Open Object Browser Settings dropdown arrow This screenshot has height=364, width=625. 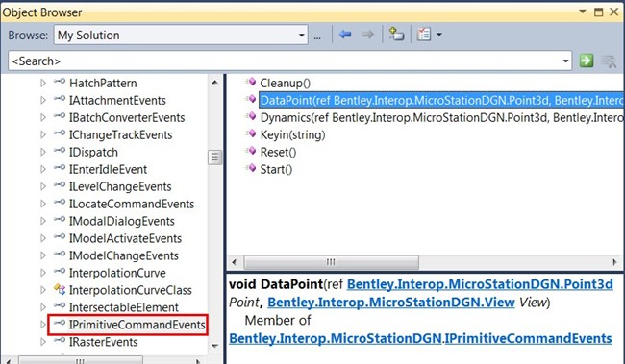(439, 35)
